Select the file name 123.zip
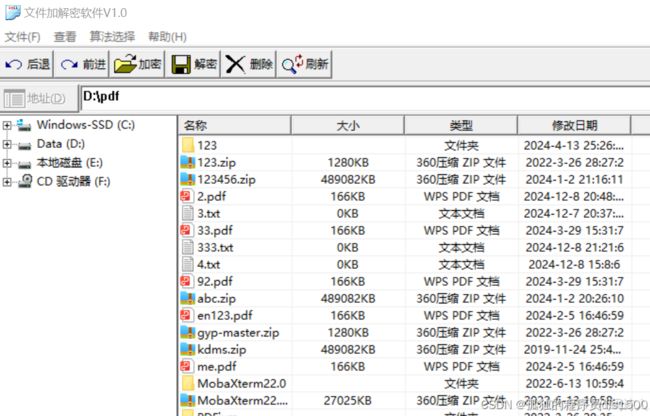 tap(216, 162)
